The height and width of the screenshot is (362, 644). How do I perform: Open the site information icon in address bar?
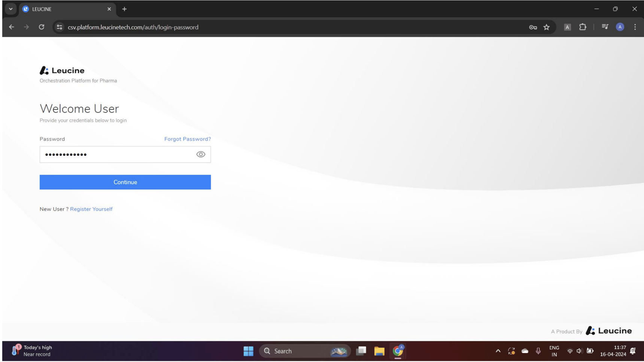tap(60, 27)
